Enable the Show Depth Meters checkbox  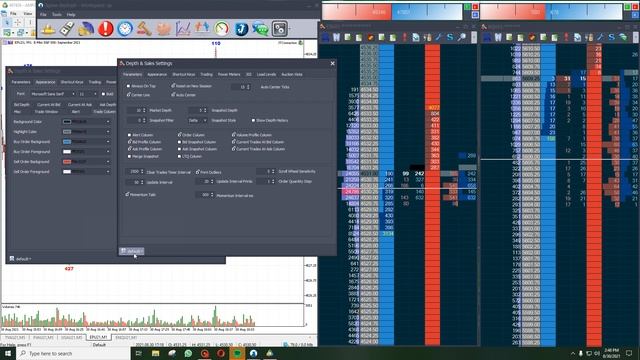coord(253,120)
